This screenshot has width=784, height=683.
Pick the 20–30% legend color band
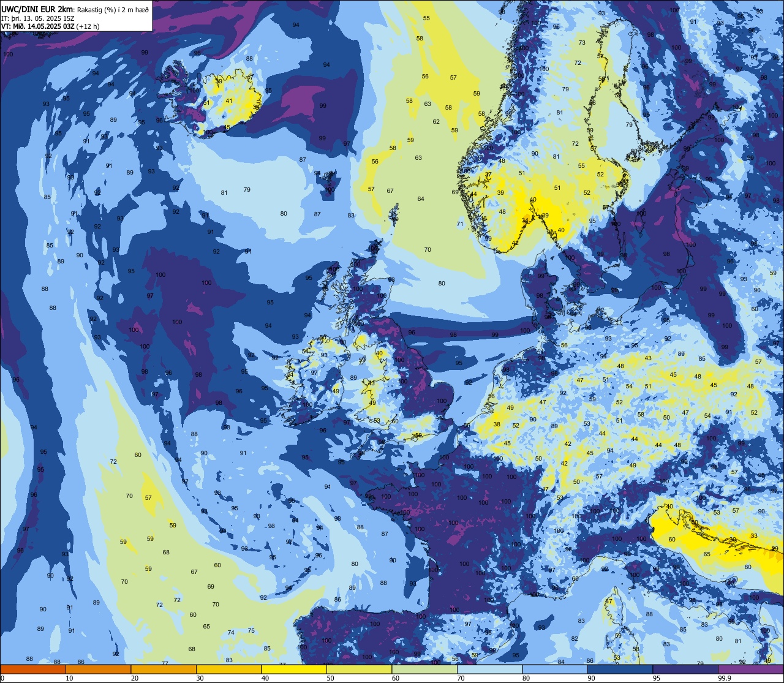164,670
